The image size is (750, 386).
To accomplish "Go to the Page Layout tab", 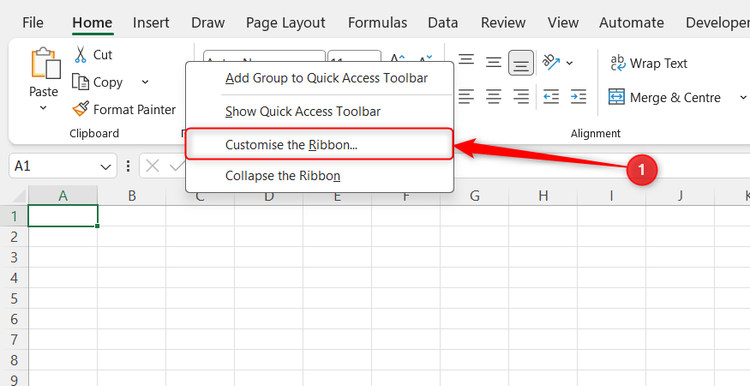I will click(286, 22).
